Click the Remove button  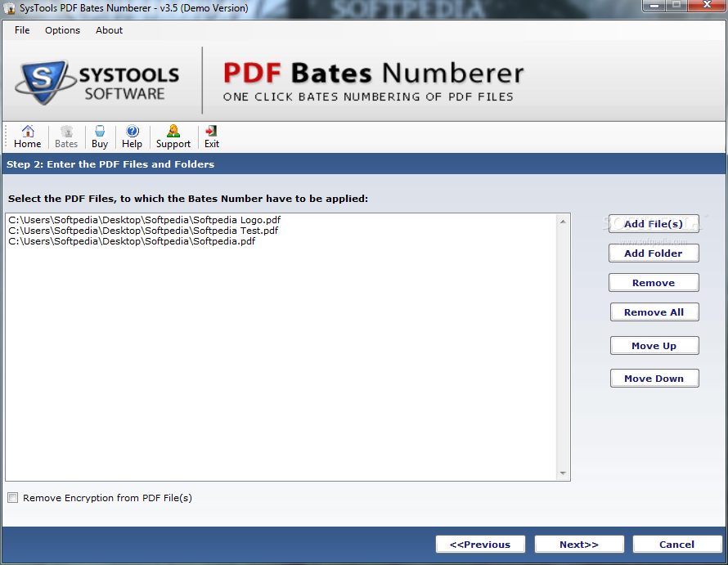click(x=654, y=283)
